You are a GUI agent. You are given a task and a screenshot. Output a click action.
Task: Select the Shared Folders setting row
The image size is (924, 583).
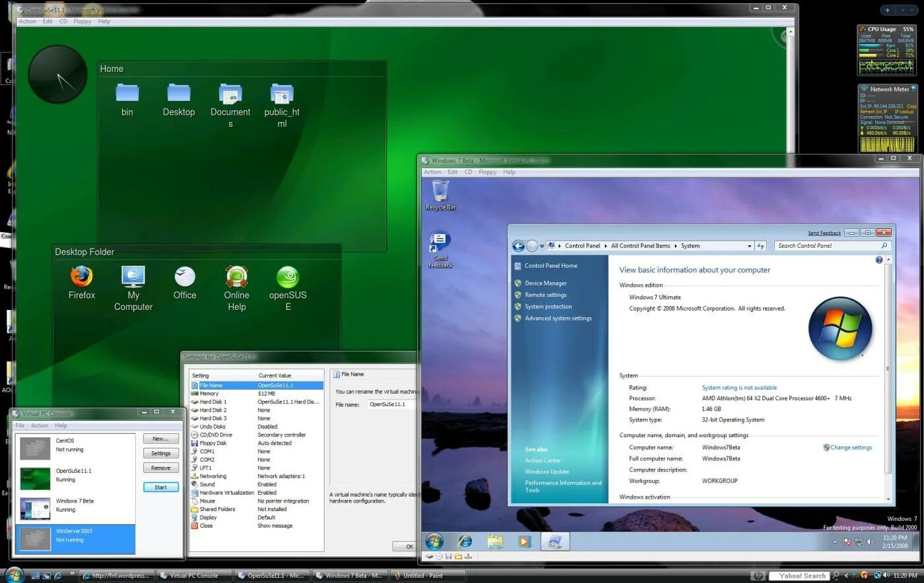(x=257, y=509)
